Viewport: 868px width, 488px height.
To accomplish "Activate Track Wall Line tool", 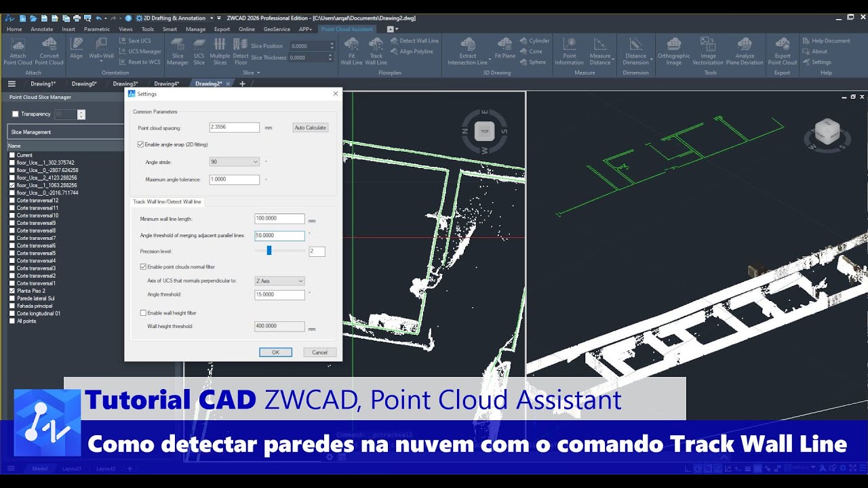I will pyautogui.click(x=376, y=51).
